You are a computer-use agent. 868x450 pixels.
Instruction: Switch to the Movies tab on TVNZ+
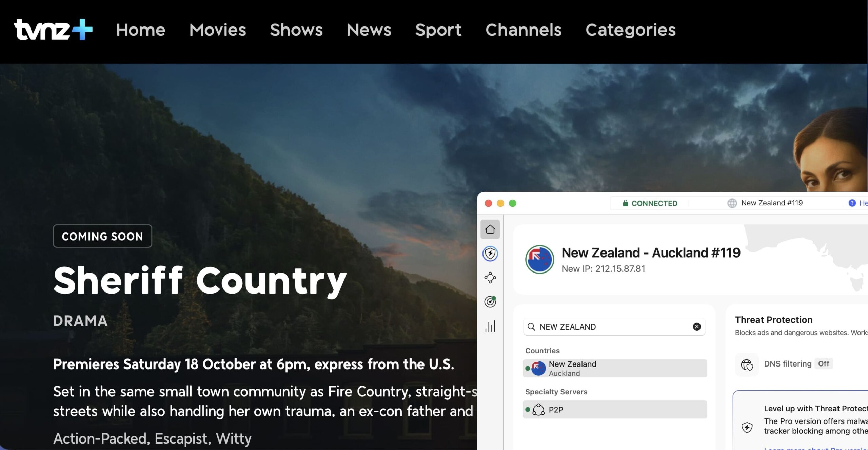tap(217, 30)
